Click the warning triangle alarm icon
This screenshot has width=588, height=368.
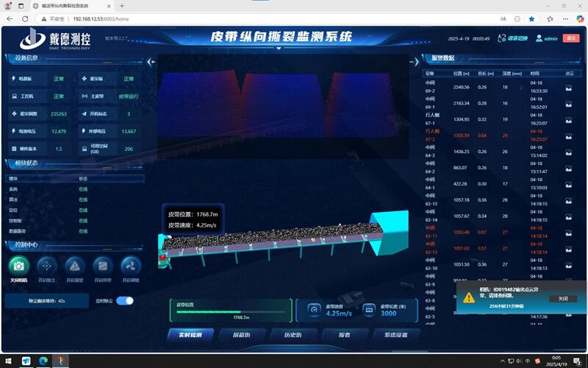75,265
